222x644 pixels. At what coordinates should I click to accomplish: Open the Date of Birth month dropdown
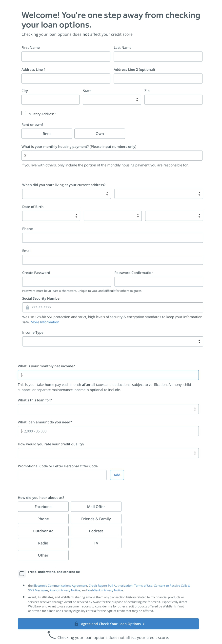(x=51, y=215)
